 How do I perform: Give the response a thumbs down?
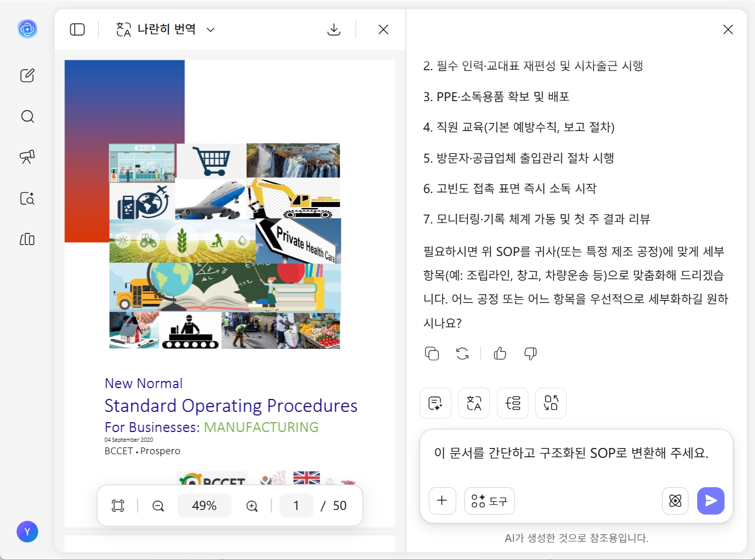(x=531, y=354)
